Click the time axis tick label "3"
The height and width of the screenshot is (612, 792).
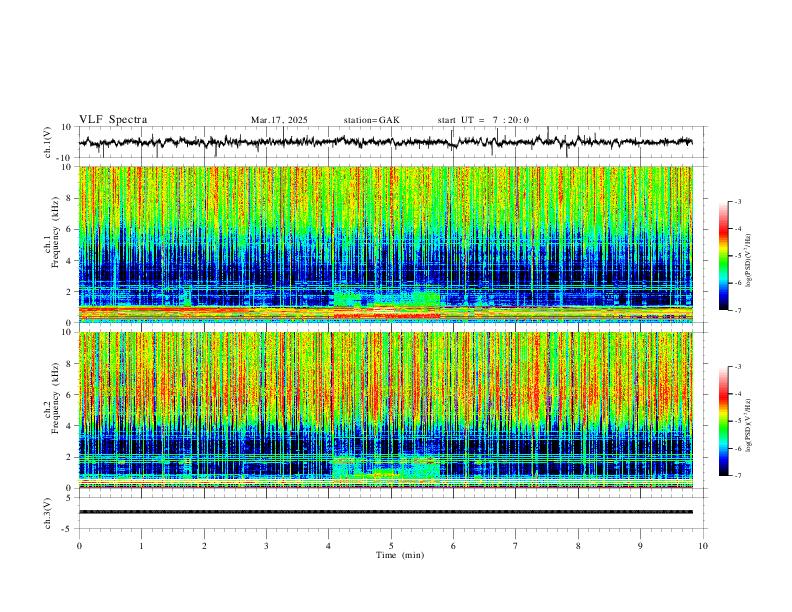[266, 546]
